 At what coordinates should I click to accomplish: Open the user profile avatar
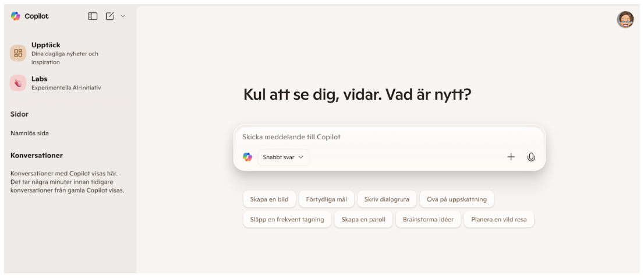(x=625, y=20)
